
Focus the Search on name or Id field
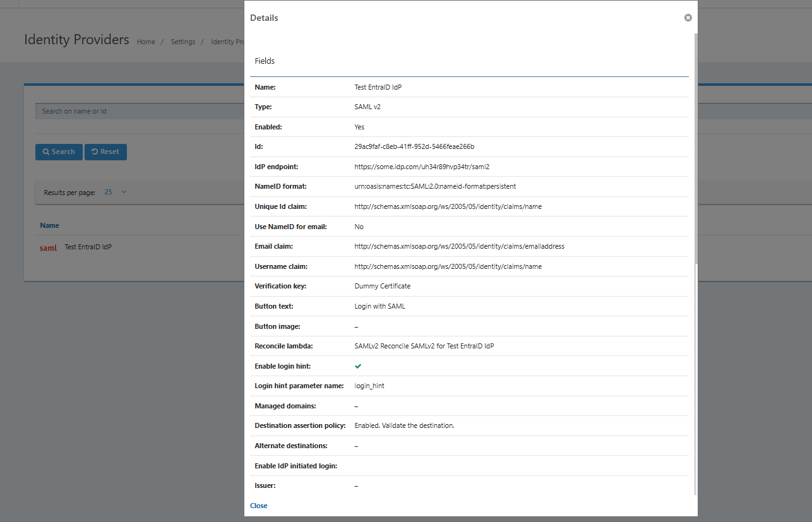tap(139, 112)
